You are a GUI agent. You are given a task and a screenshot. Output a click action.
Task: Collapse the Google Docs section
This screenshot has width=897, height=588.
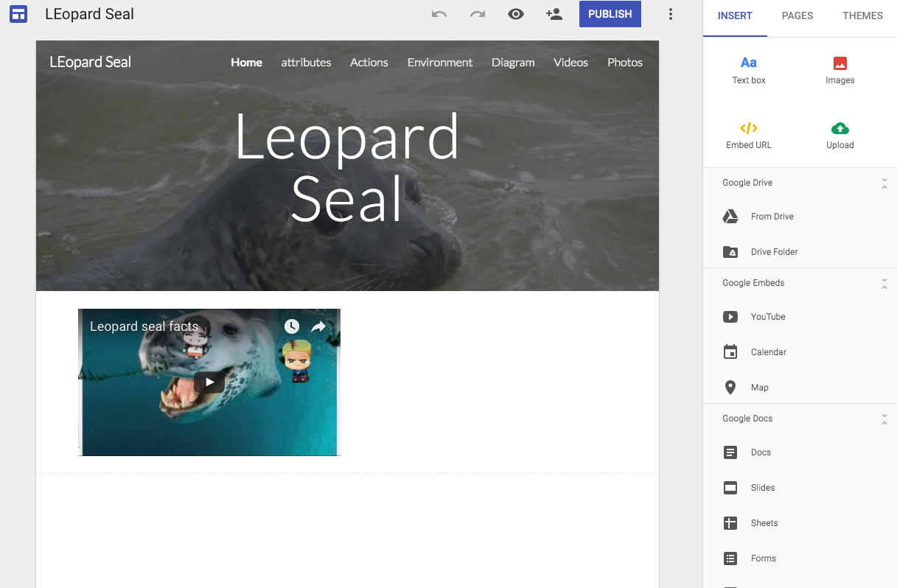(884, 419)
